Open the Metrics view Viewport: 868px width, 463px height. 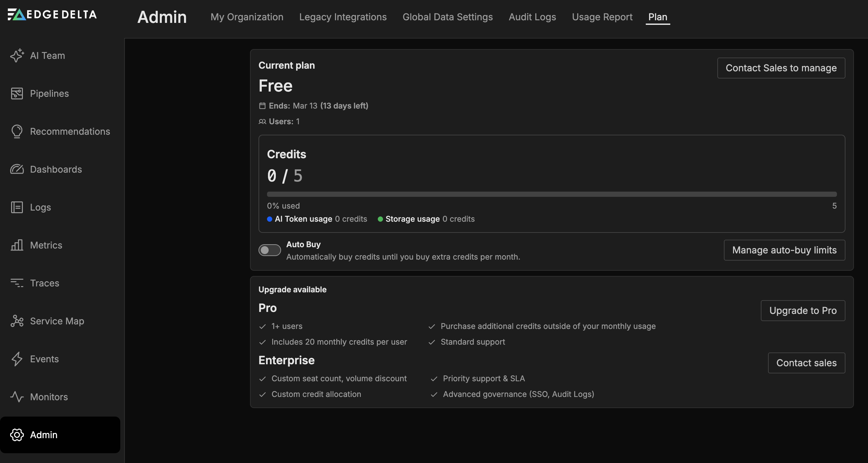pos(45,245)
